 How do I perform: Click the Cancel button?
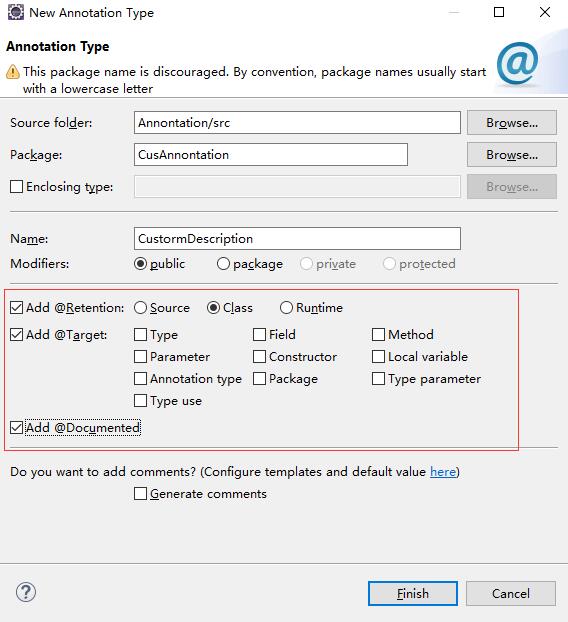(511, 593)
